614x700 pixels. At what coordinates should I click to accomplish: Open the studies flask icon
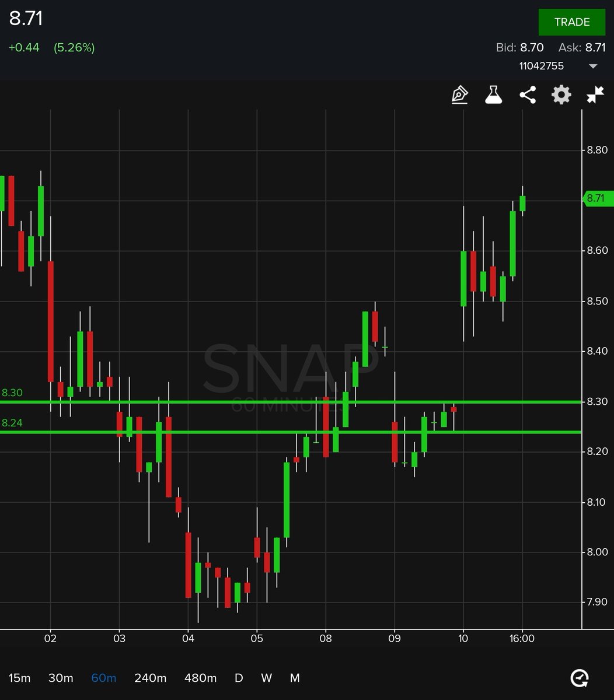tap(494, 94)
